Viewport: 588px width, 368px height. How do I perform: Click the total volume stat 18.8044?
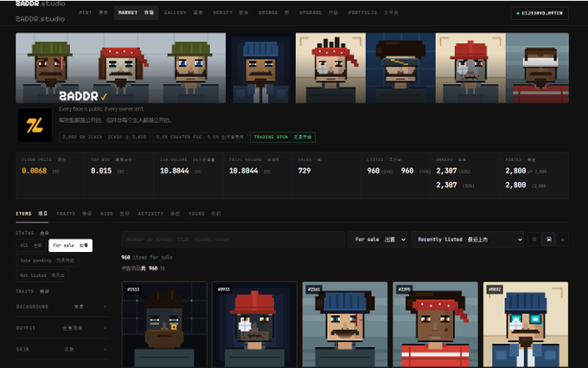click(243, 171)
